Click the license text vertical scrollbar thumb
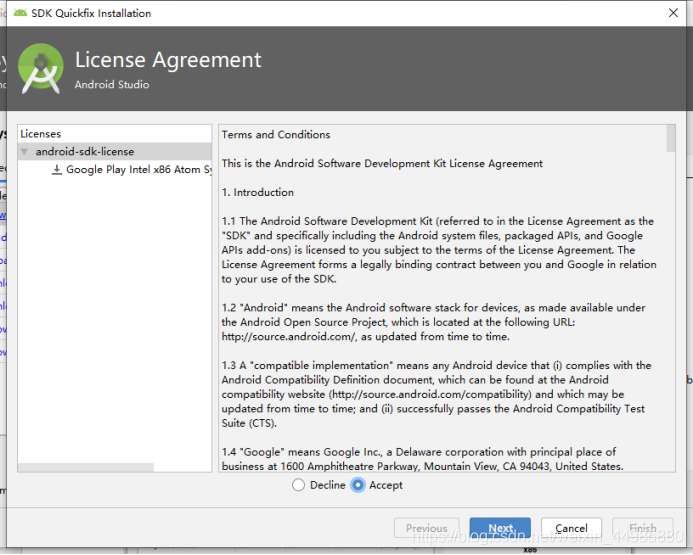This screenshot has width=693, height=555. point(671,138)
